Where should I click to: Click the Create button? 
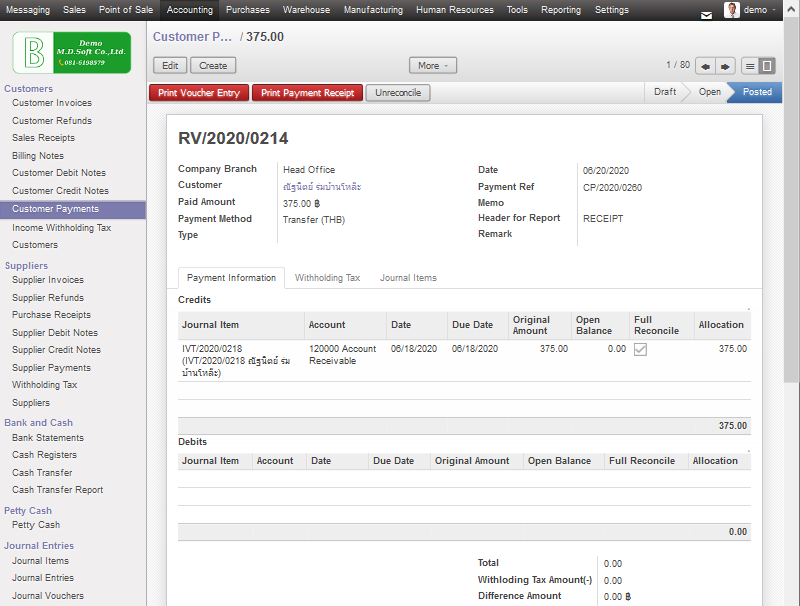pos(213,66)
